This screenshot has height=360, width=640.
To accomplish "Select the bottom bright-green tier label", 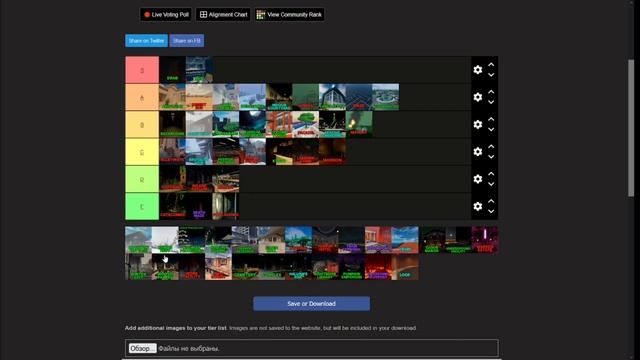I will coord(142,207).
